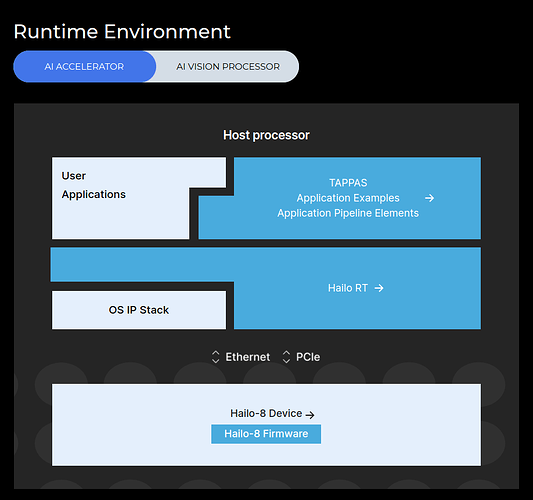
Task: Click the arrow next to TAPPAS
Action: (429, 198)
